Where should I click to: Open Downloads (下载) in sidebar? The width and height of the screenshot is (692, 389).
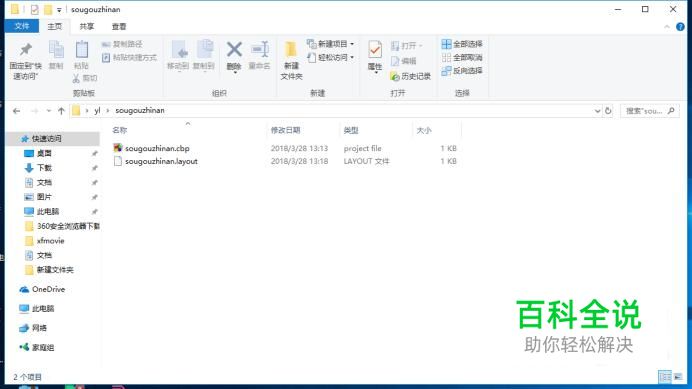click(x=44, y=168)
